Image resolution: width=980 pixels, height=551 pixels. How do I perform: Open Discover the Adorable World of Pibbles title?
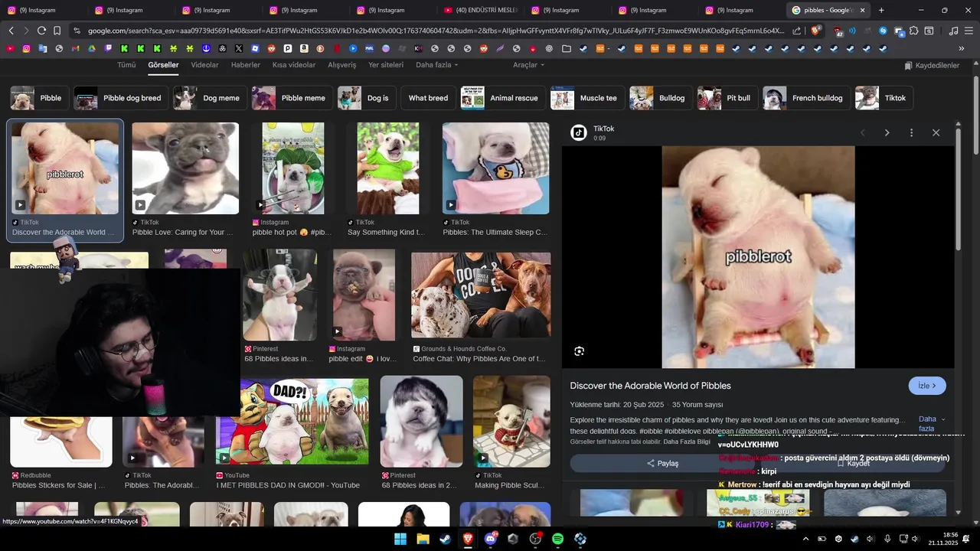(x=651, y=386)
